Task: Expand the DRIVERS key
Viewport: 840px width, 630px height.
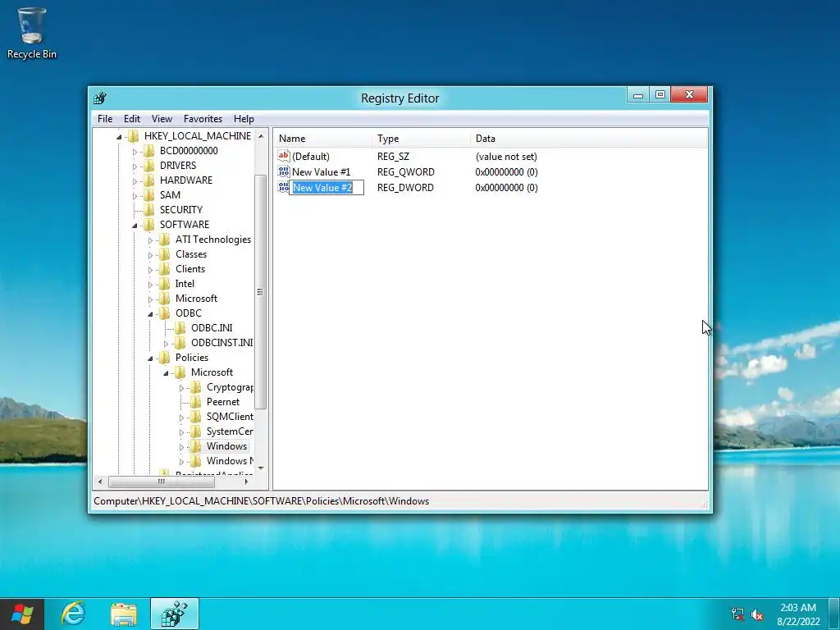Action: point(135,166)
